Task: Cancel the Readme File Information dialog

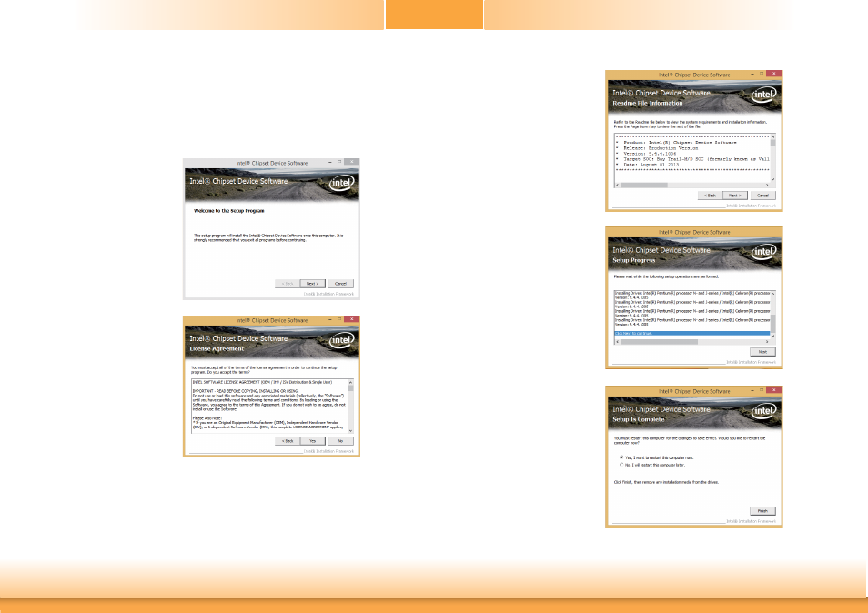Action: 762,196
